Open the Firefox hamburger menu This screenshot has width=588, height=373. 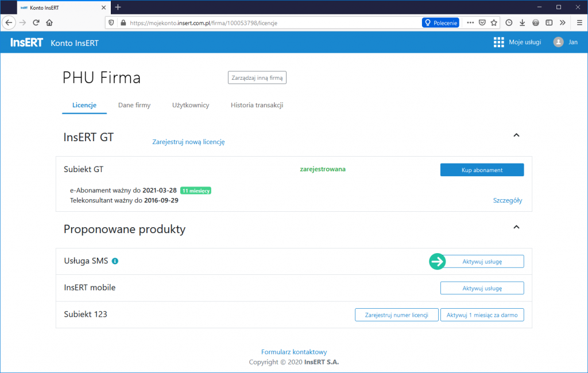(579, 22)
